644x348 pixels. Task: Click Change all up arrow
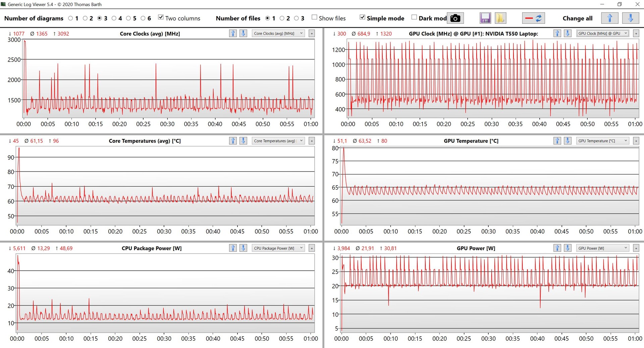point(609,18)
